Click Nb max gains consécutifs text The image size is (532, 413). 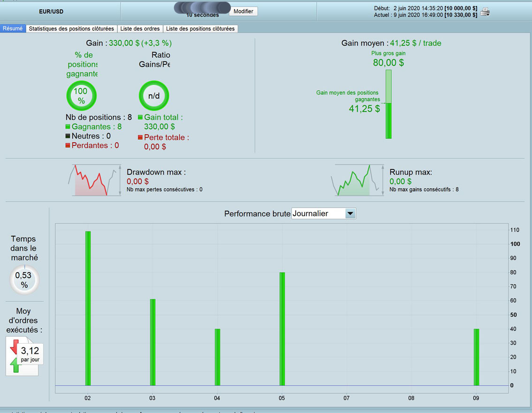pyautogui.click(x=424, y=189)
